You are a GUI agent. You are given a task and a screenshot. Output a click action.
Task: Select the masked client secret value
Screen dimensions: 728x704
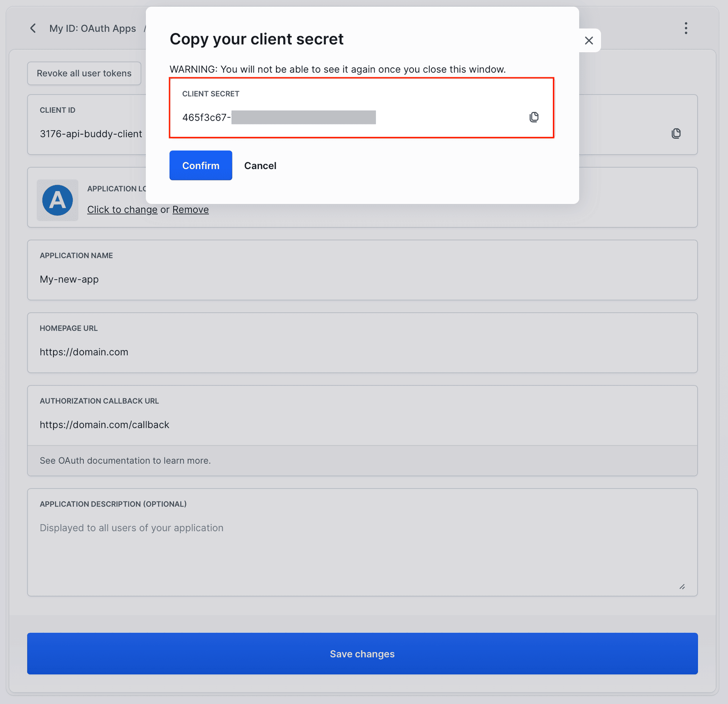tap(303, 117)
